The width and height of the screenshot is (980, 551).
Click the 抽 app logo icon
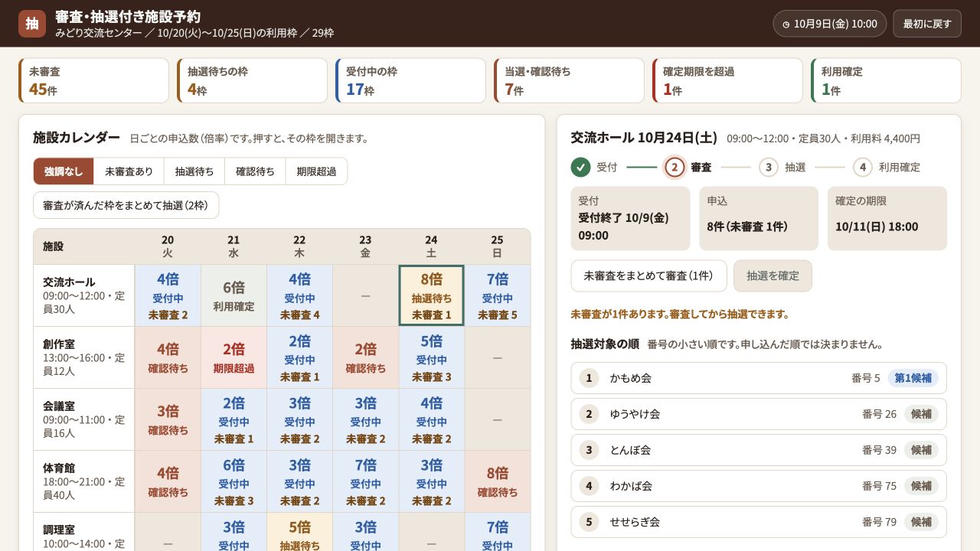pyautogui.click(x=32, y=24)
